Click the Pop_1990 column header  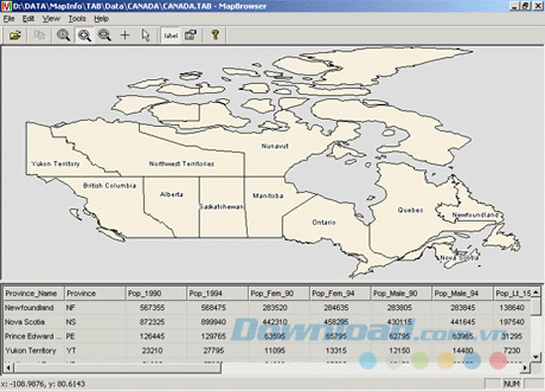click(x=156, y=293)
